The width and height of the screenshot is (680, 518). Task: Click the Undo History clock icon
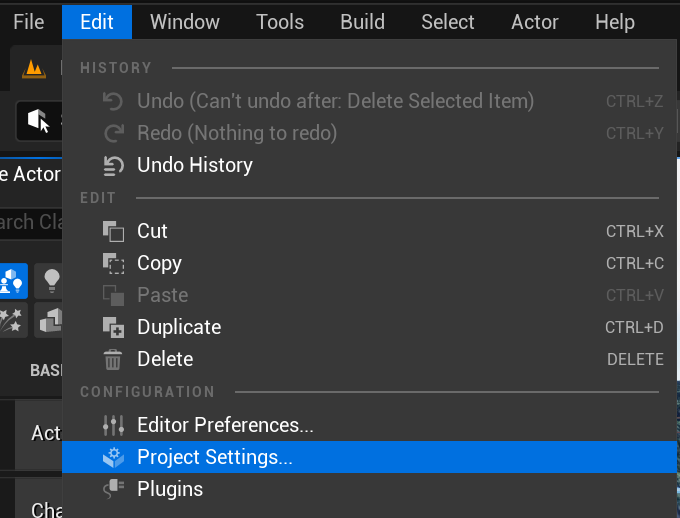click(114, 165)
